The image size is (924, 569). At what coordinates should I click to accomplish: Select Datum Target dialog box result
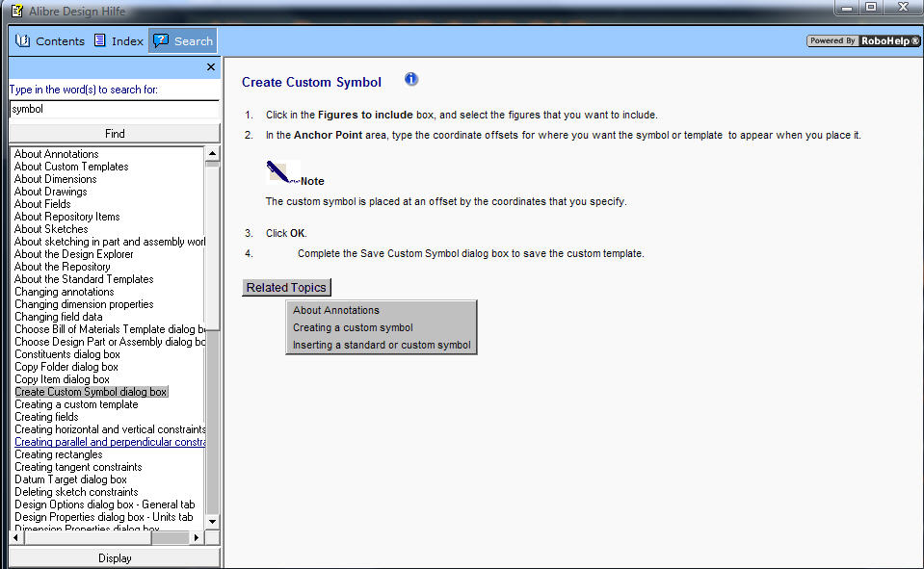point(70,479)
